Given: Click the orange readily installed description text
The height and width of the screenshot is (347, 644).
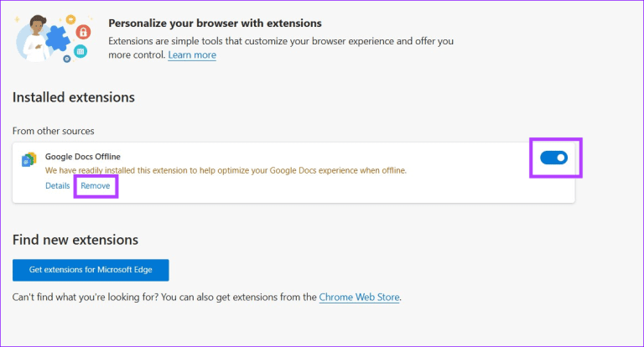Looking at the screenshot, I should point(226,170).
